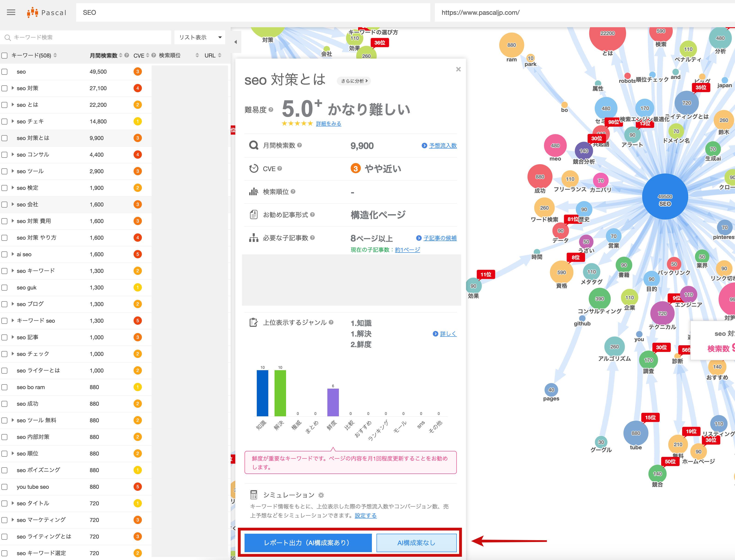The image size is (735, 560).
Task: Sort by URL column
Action: coord(220,55)
